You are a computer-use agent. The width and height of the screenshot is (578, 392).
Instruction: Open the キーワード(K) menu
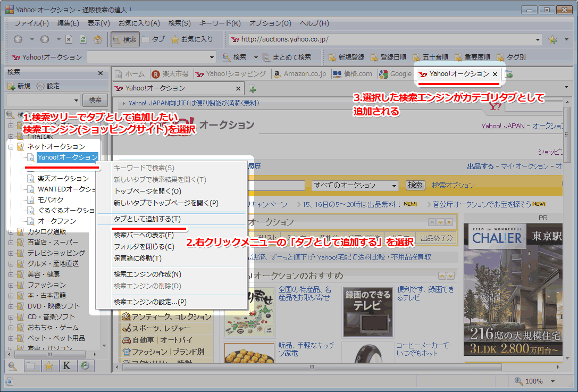[220, 23]
